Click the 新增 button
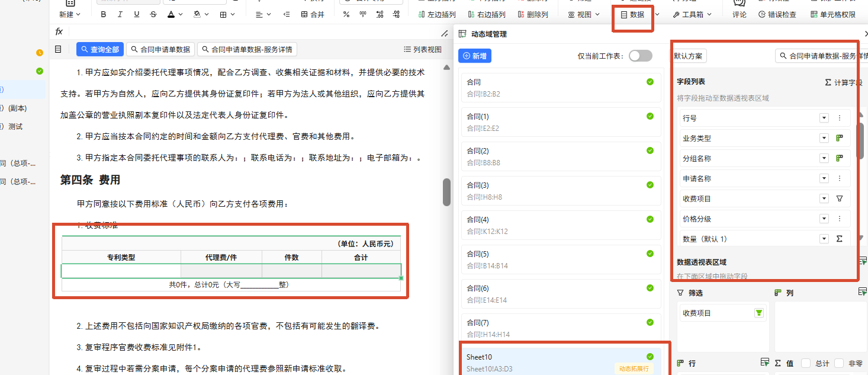 click(x=475, y=56)
